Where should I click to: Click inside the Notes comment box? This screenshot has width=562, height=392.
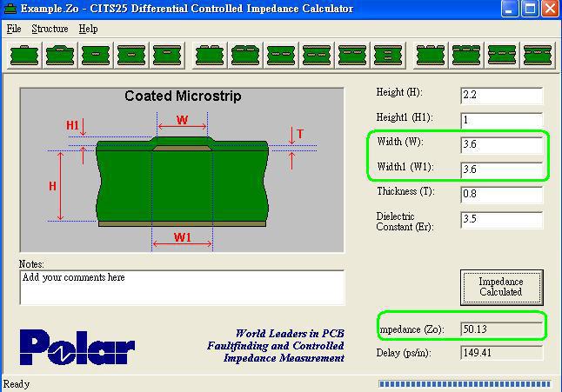(x=182, y=288)
